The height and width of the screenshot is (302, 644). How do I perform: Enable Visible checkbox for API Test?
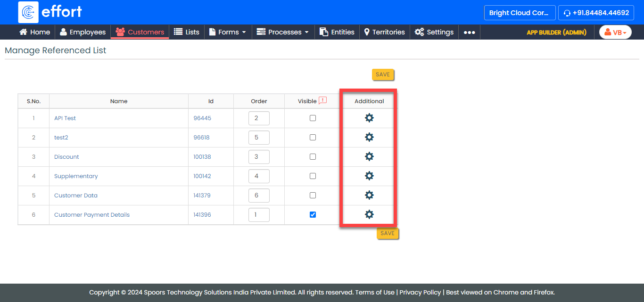click(x=313, y=118)
